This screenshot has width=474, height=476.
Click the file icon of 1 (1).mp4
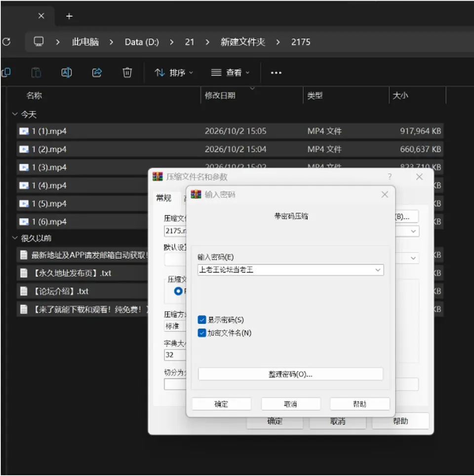(x=24, y=131)
